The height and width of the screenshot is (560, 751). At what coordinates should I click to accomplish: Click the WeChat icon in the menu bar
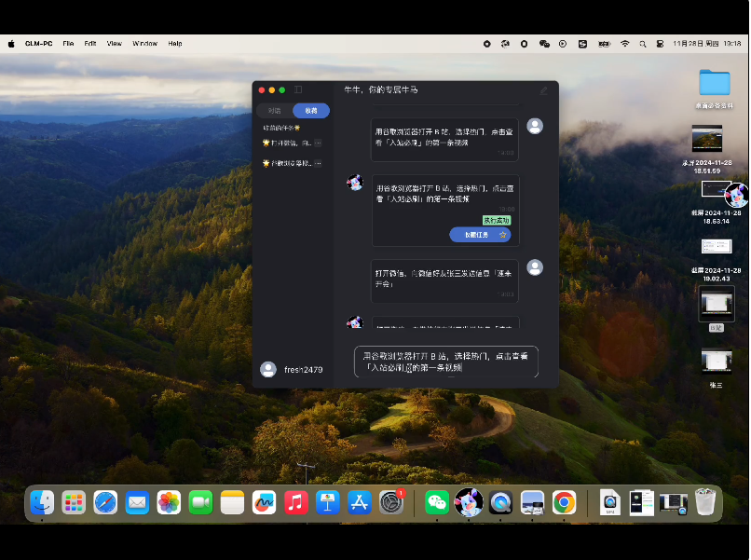click(544, 44)
